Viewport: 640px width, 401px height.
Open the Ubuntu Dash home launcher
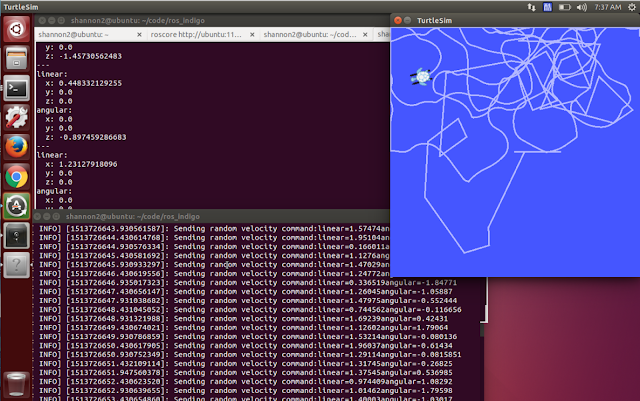pos(16,29)
